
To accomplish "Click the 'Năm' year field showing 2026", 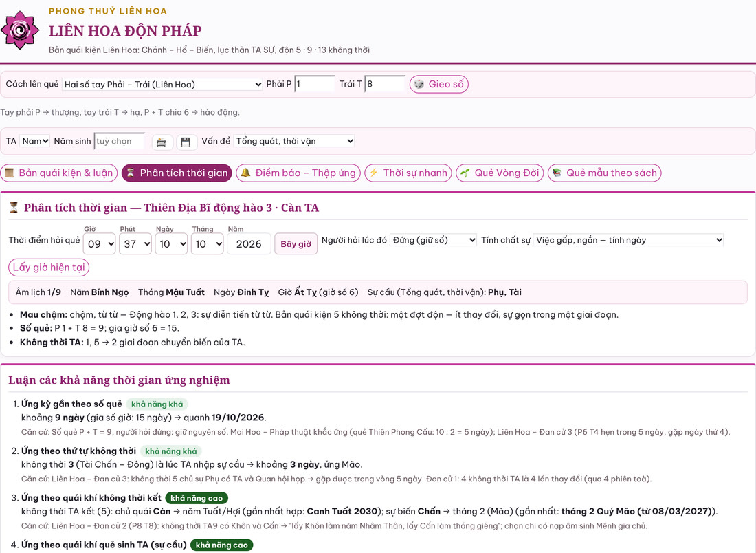I will click(249, 244).
